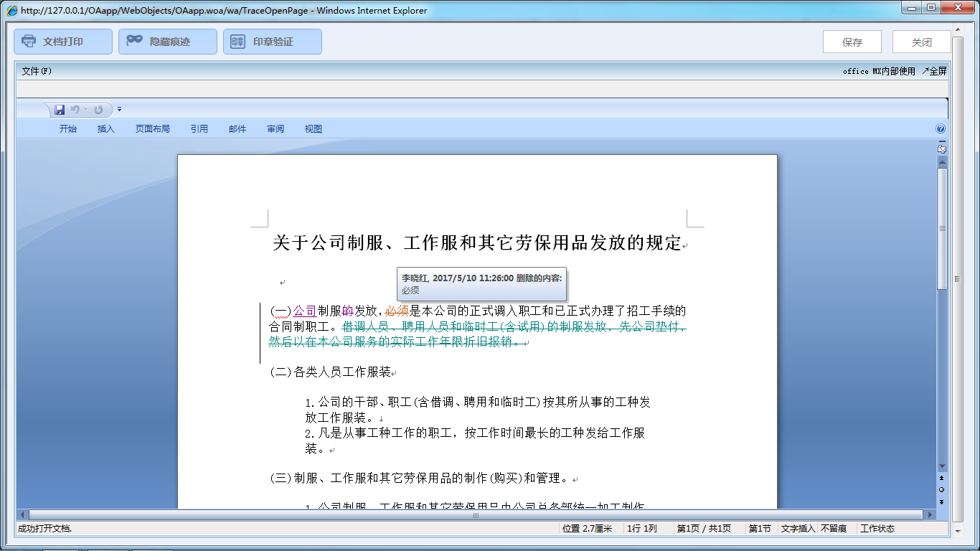980x551 pixels.
Task: Switch to the 审阅 ribbon tab
Action: [x=275, y=128]
